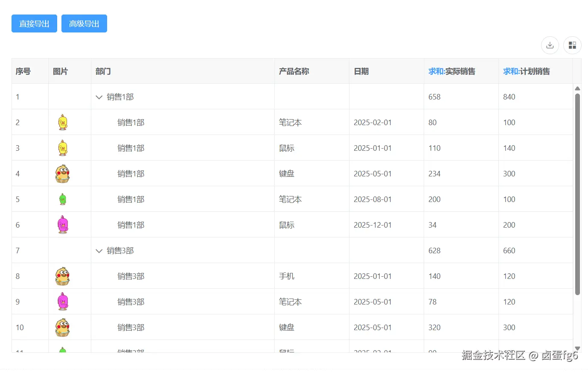Click 笔记本 in row 9
Viewport: 588px width, 372px height.
tap(290, 302)
